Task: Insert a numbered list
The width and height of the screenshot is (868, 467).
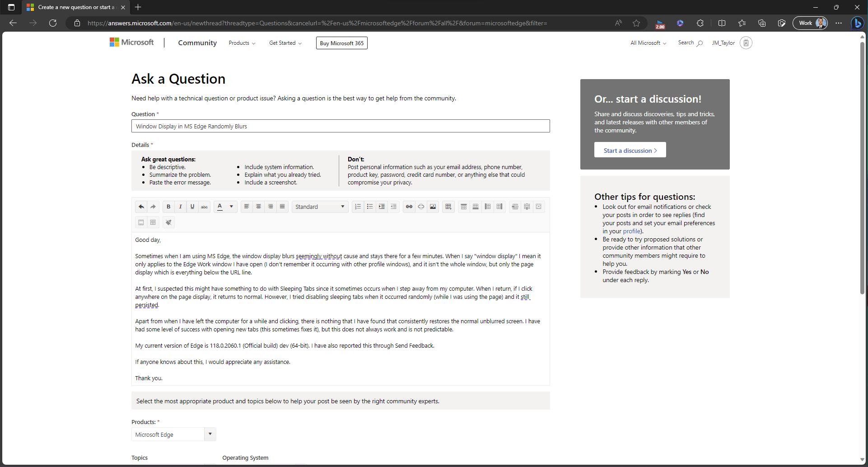Action: (x=358, y=207)
